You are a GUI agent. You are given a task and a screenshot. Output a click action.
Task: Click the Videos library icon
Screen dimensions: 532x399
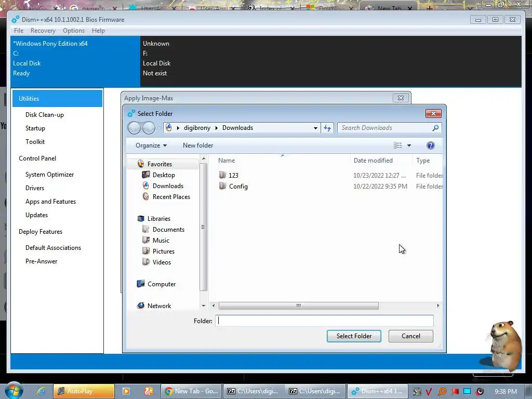tap(146, 262)
